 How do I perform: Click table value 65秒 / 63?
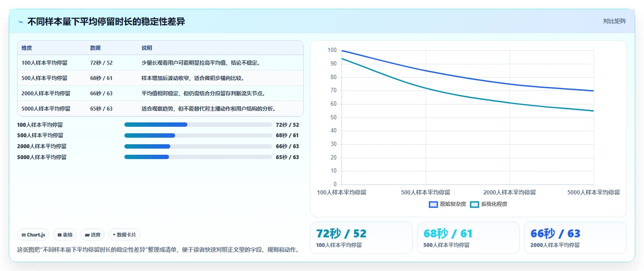click(x=101, y=109)
